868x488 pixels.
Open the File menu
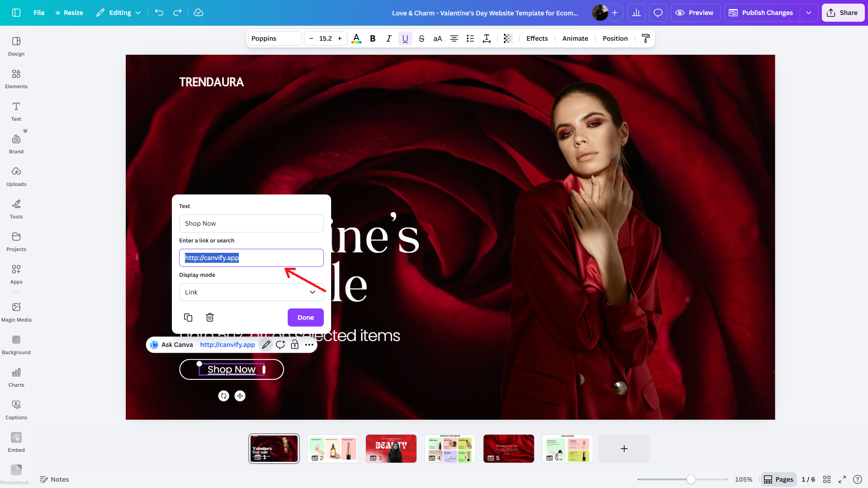click(39, 13)
